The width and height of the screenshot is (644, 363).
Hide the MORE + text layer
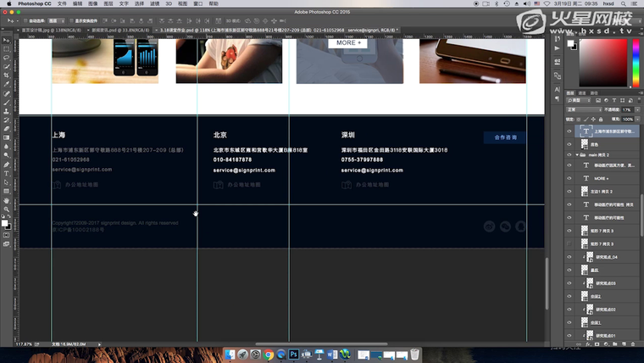pos(569,179)
